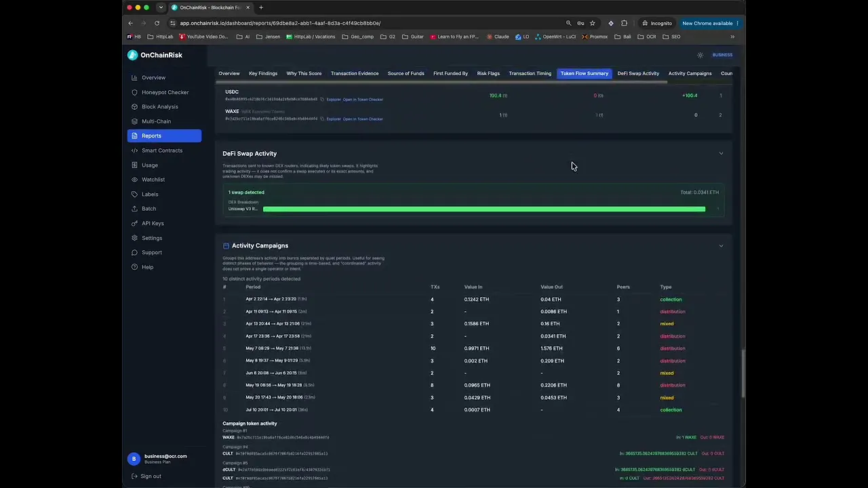Click USDC Explorer link
868x488 pixels.
pyautogui.click(x=334, y=100)
